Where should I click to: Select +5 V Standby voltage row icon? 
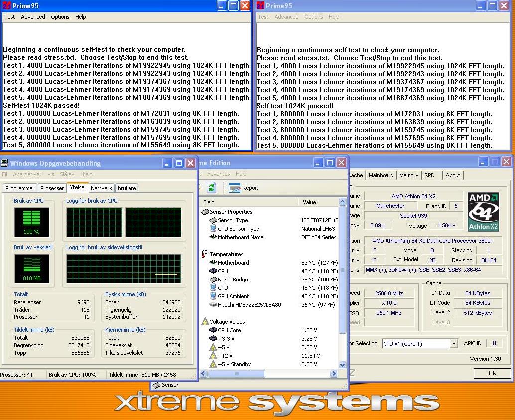[x=213, y=364]
